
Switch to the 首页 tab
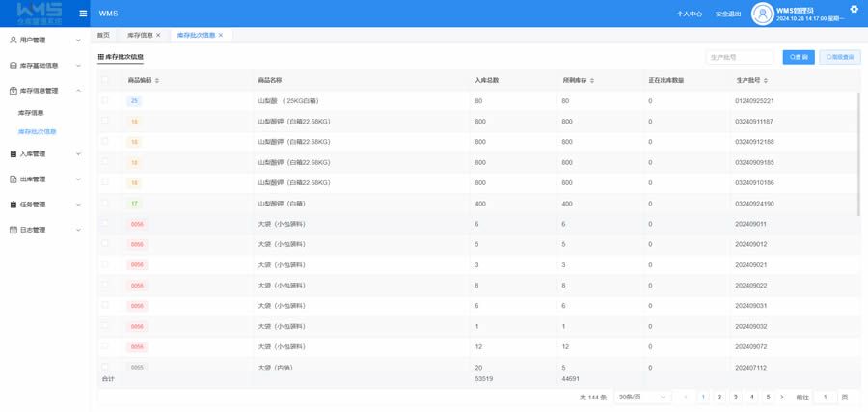pyautogui.click(x=103, y=35)
